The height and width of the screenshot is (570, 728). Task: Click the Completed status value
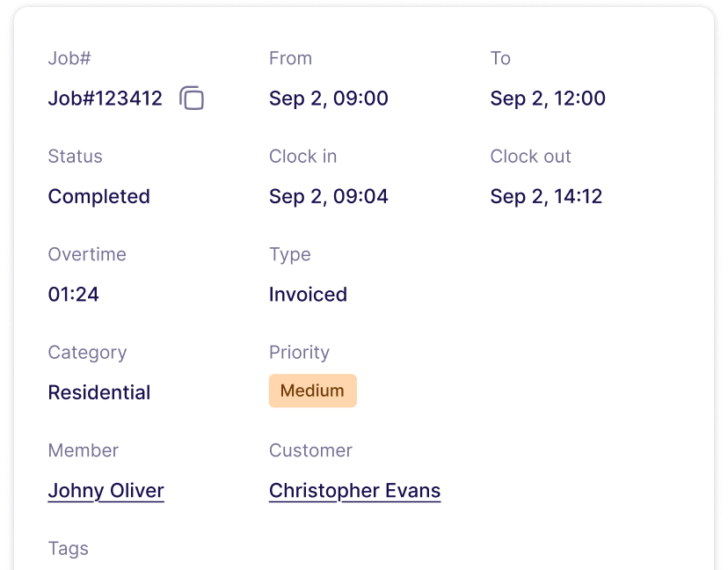pyautogui.click(x=98, y=196)
